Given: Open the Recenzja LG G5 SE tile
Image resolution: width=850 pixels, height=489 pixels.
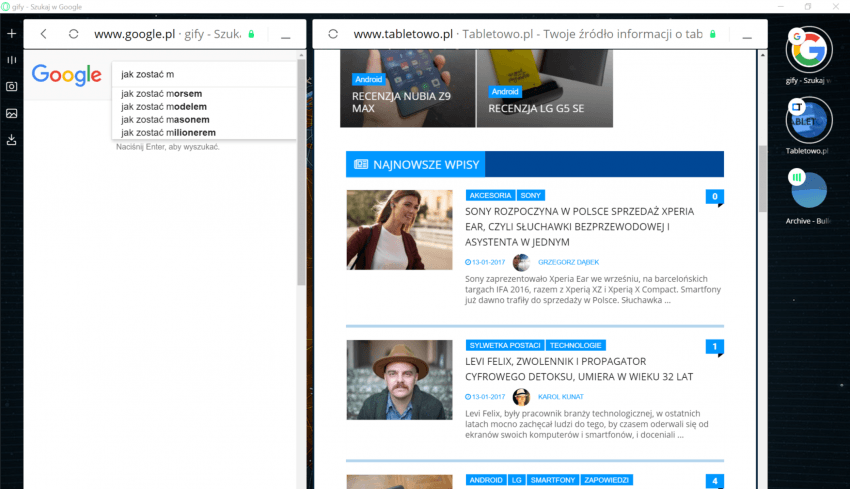Looking at the screenshot, I should click(545, 88).
